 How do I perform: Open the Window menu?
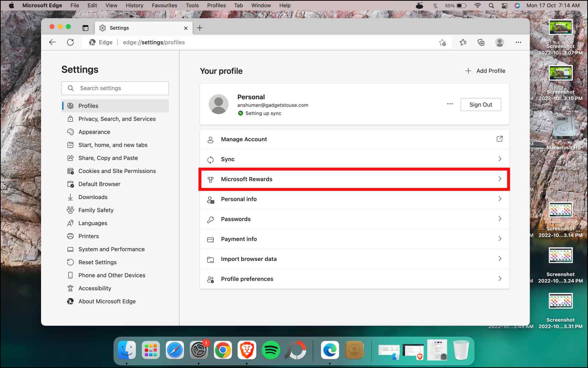[261, 5]
